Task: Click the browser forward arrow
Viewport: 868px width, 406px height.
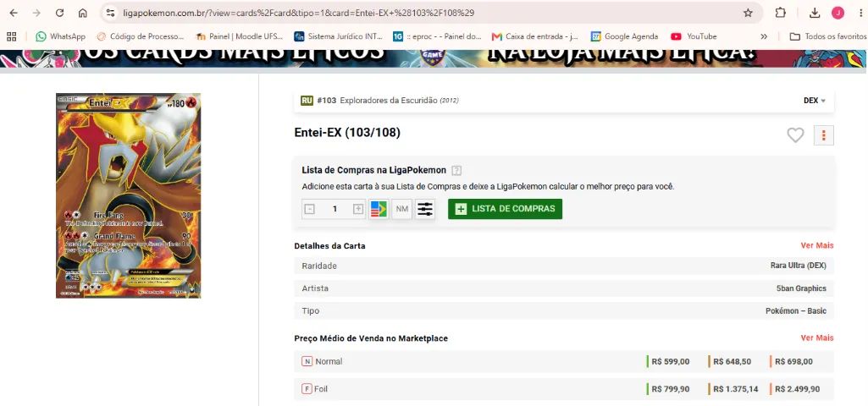Action: pyautogui.click(x=36, y=13)
